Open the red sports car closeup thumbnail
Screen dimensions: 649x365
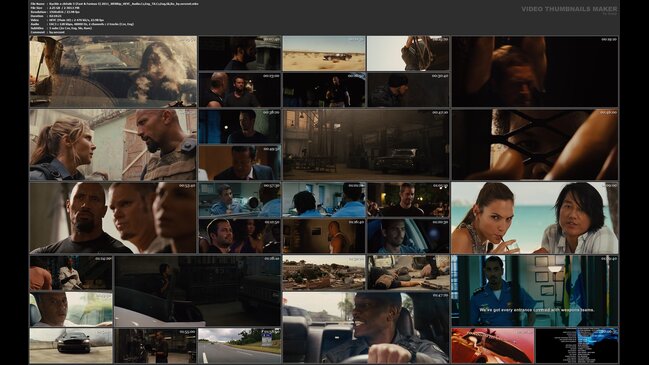493,346
